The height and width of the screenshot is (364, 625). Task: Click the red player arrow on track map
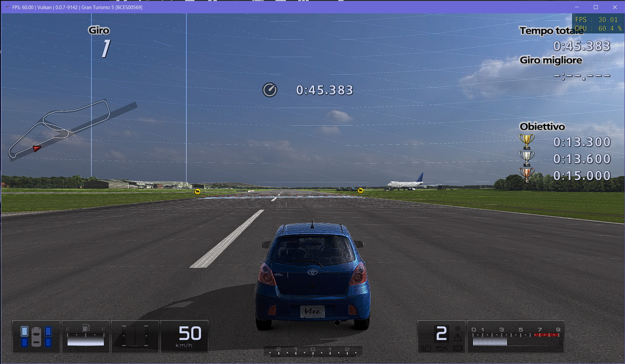36,148
